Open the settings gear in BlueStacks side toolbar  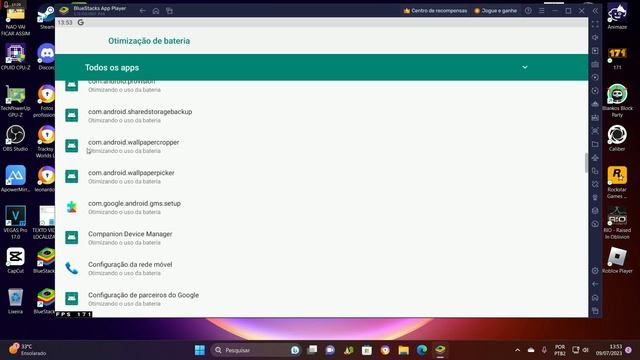pyautogui.click(x=595, y=271)
